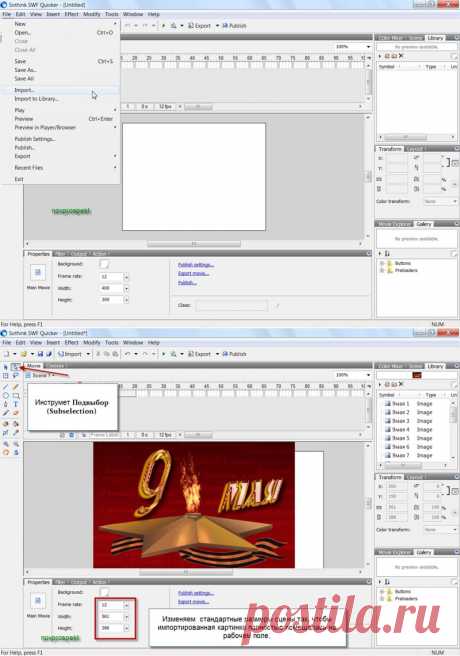460x656 pixels.
Task: Switch to the Transform tab in the File-menu window
Action: click(390, 149)
